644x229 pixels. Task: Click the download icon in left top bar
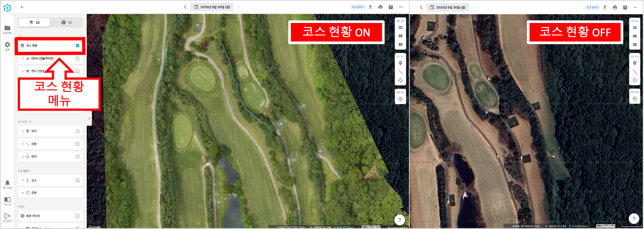click(x=370, y=7)
